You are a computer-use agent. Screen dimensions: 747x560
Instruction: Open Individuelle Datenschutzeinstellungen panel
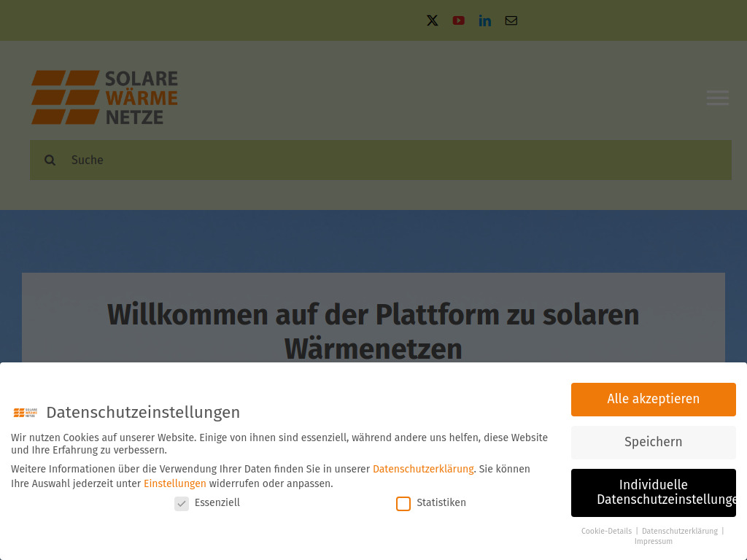tap(653, 492)
